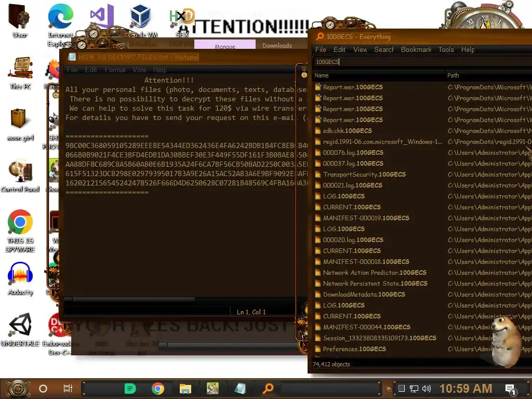
Task: Select the MANIFEST-000019.100GECS result
Action: 422,218
